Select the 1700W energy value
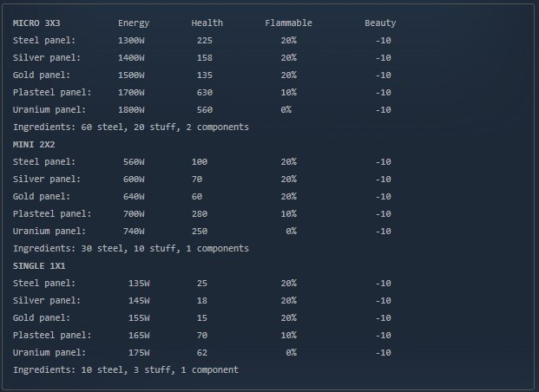The width and height of the screenshot is (539, 392). coord(131,93)
